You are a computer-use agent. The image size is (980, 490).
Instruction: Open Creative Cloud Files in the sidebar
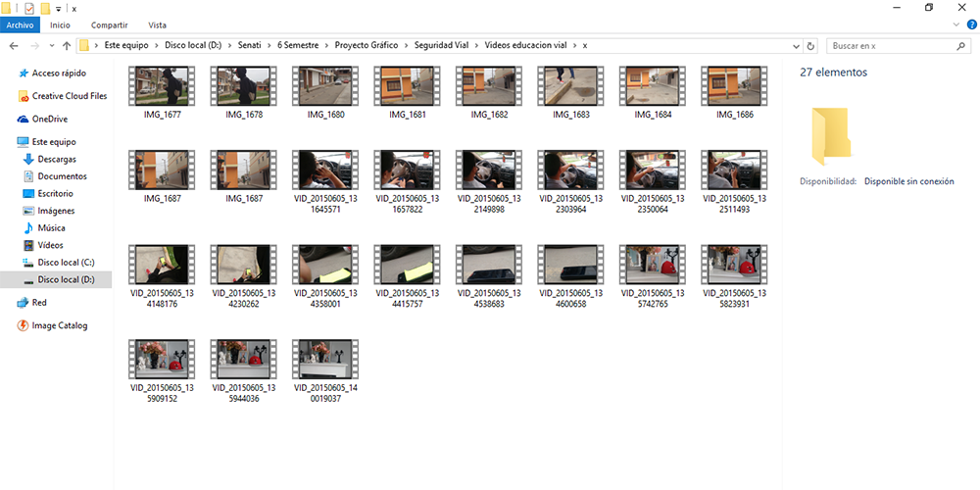63,96
